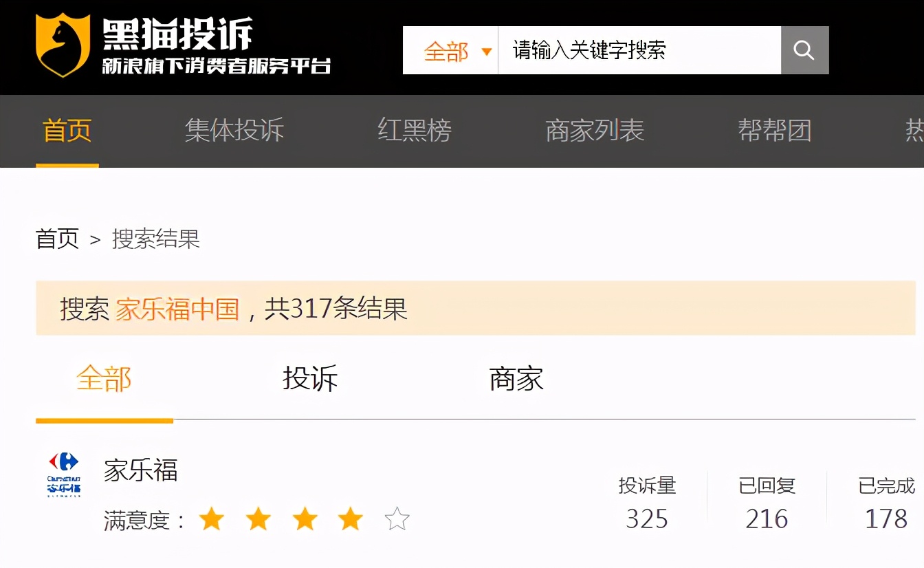Screen dimensions: 924x568
Task: Open the 全部 category dropdown arrow
Action: pos(487,52)
